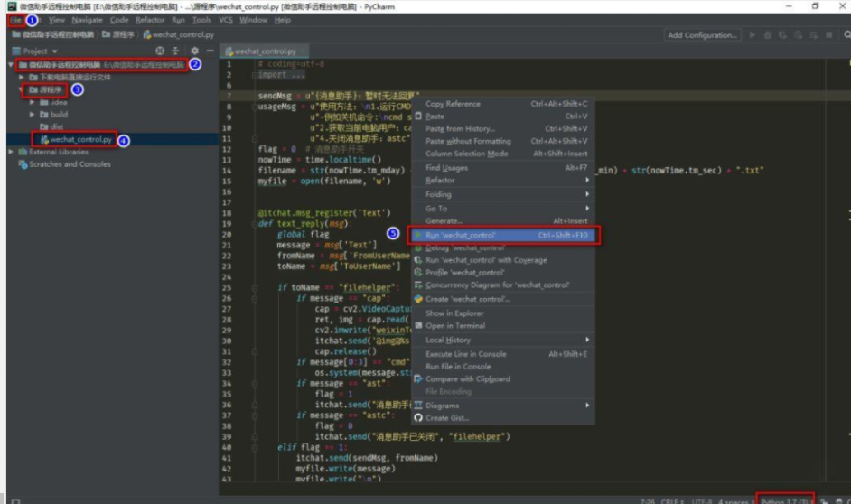Open the Go To submenu
The height and width of the screenshot is (504, 851).
tap(504, 209)
